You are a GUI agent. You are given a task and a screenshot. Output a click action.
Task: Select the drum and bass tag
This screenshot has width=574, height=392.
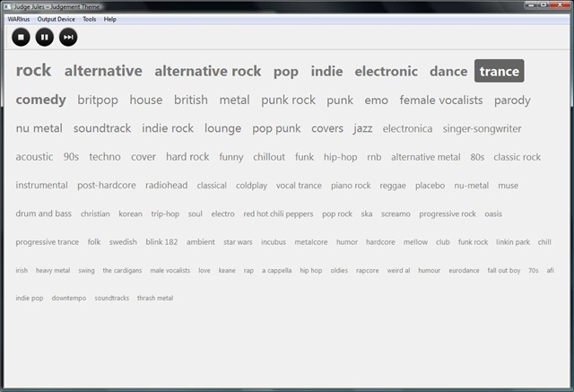pyautogui.click(x=44, y=213)
